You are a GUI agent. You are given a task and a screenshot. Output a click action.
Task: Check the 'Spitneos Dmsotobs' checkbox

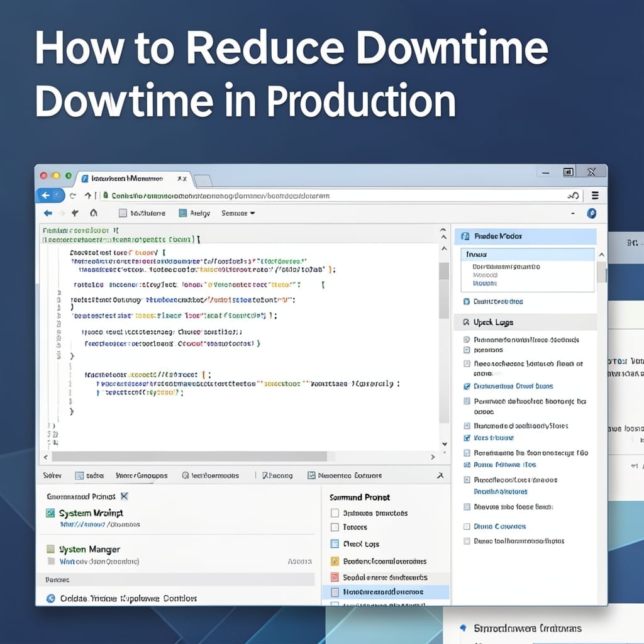[335, 513]
